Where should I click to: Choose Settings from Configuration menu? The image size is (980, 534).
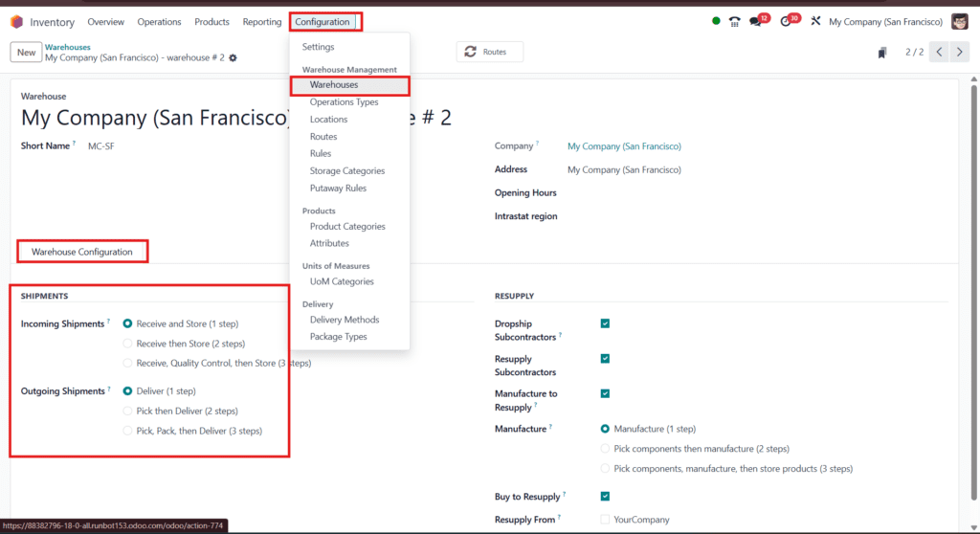[318, 47]
